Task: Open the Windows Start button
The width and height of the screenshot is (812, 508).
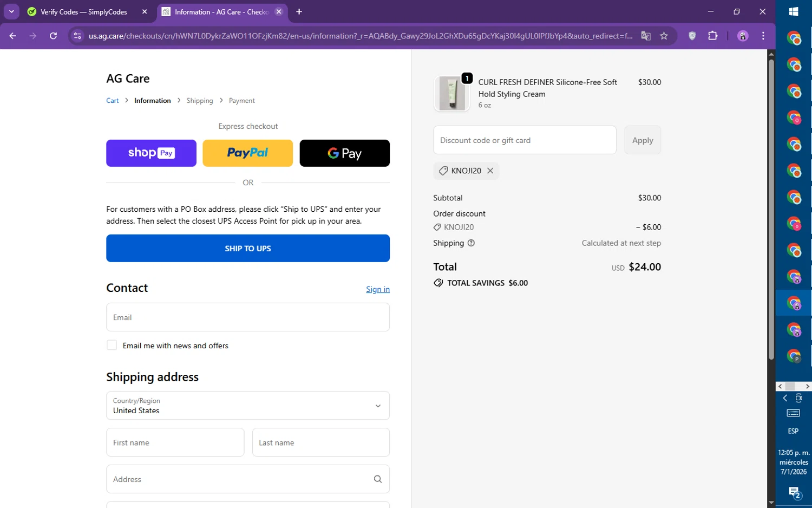Action: click(x=794, y=11)
